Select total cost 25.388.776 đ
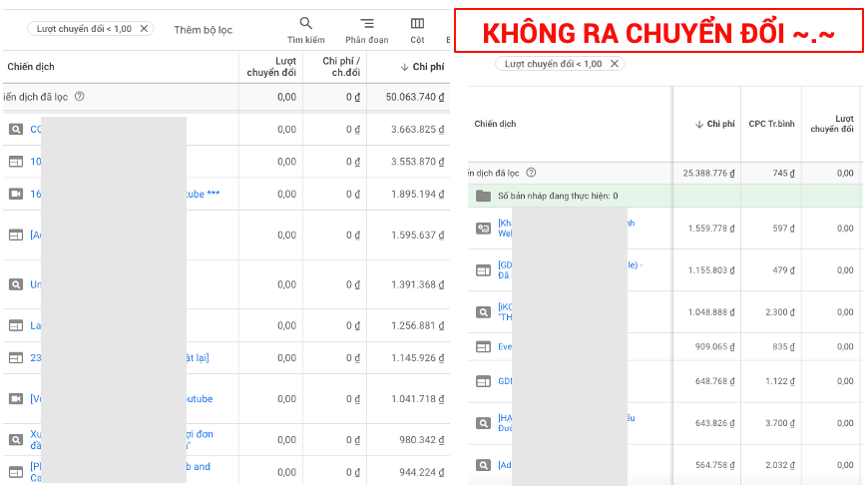 point(708,173)
